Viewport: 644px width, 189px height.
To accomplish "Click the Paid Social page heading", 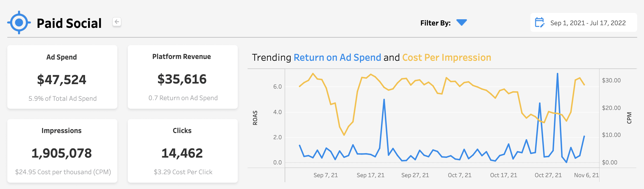I will [x=69, y=23].
